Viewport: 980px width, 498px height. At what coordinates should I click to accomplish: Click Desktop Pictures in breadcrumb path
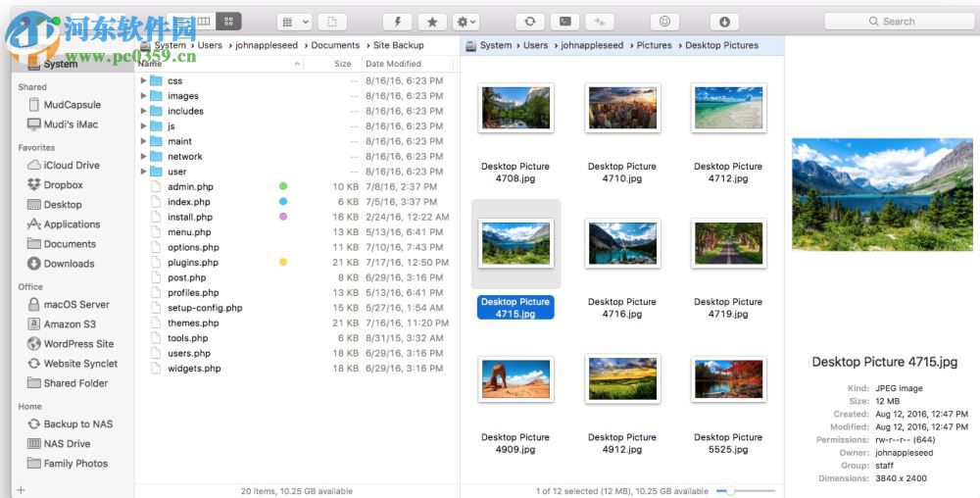pyautogui.click(x=722, y=45)
